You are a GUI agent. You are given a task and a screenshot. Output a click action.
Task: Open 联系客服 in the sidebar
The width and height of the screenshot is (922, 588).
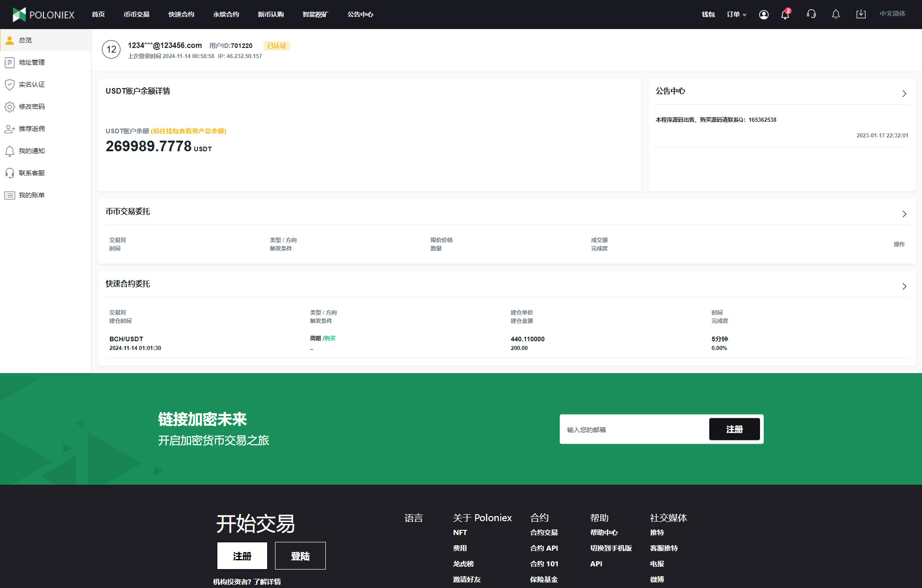(x=31, y=173)
